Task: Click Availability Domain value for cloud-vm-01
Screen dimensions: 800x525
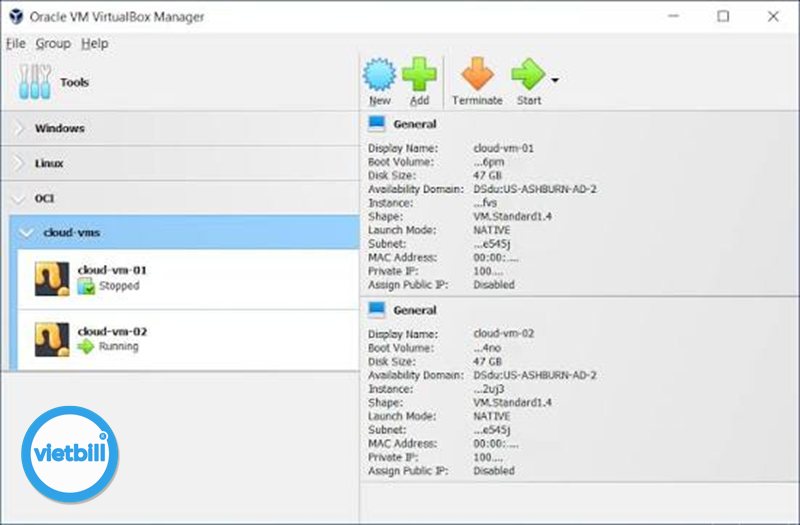Action: click(535, 189)
